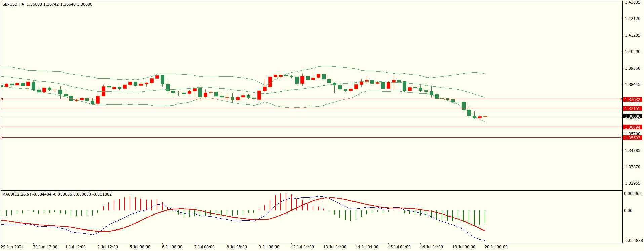644x251 pixels.
Task: Click the 1.43035 price axis value
Action: point(632,2)
